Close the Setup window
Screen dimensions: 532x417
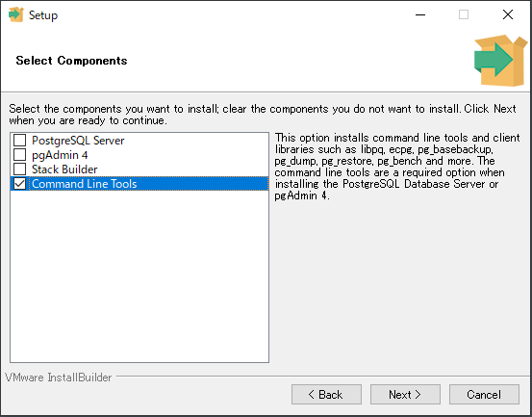click(x=508, y=14)
